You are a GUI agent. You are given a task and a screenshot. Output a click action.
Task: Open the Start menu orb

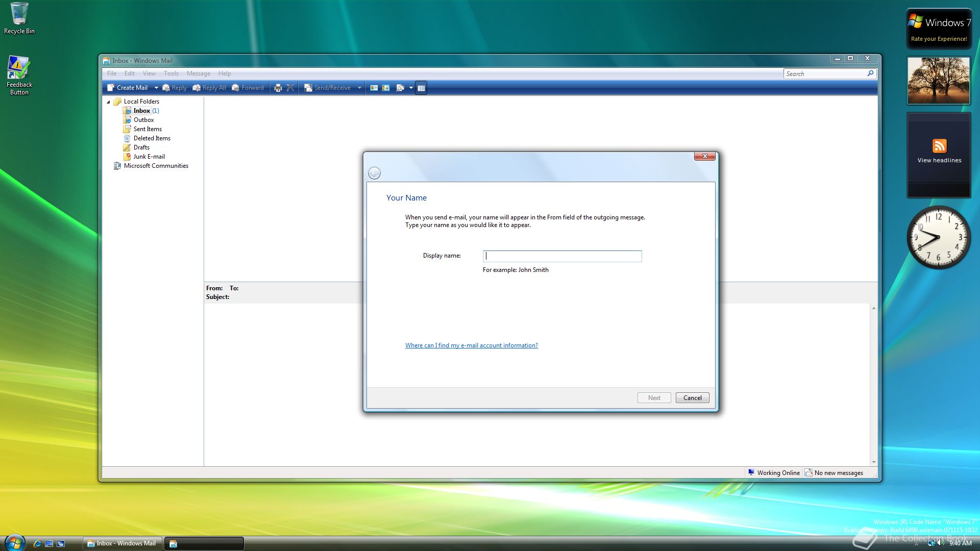point(15,542)
